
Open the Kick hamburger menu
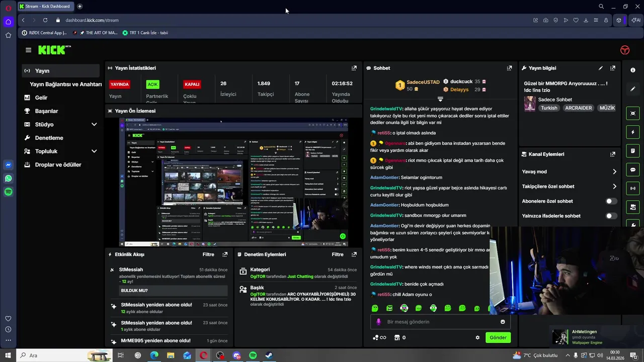[x=28, y=50]
